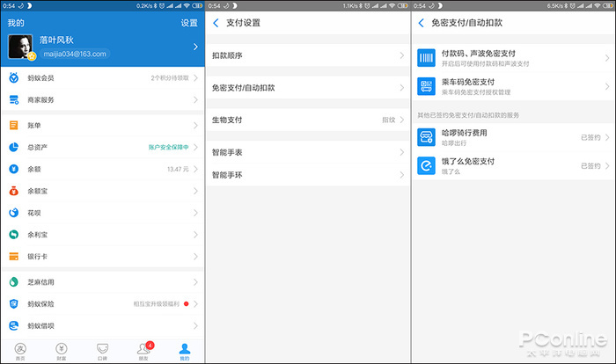Screen dimensions: 616x364
Task: Switch to the 口碑 tab
Action: 102,352
